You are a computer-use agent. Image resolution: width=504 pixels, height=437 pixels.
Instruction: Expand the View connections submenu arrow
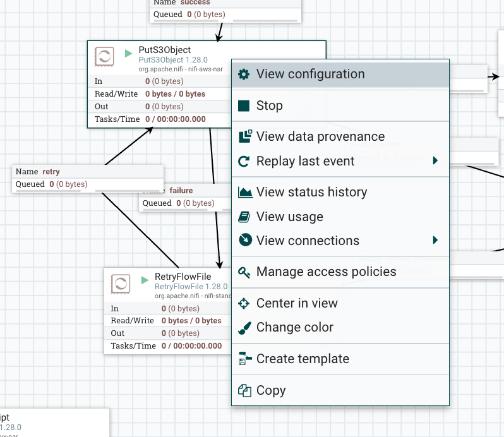[435, 241]
